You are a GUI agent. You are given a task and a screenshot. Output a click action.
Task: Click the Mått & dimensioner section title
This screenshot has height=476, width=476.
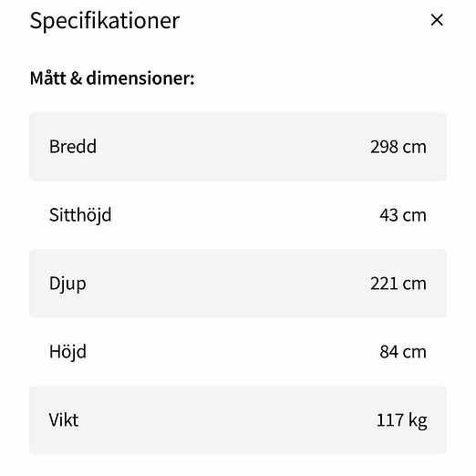click(112, 78)
